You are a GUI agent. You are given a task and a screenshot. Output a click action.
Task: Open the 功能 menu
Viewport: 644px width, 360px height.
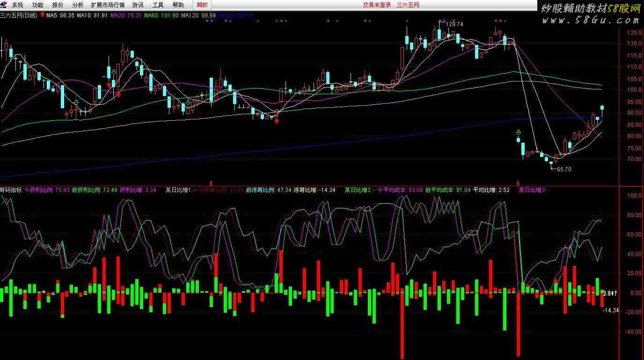tap(38, 5)
